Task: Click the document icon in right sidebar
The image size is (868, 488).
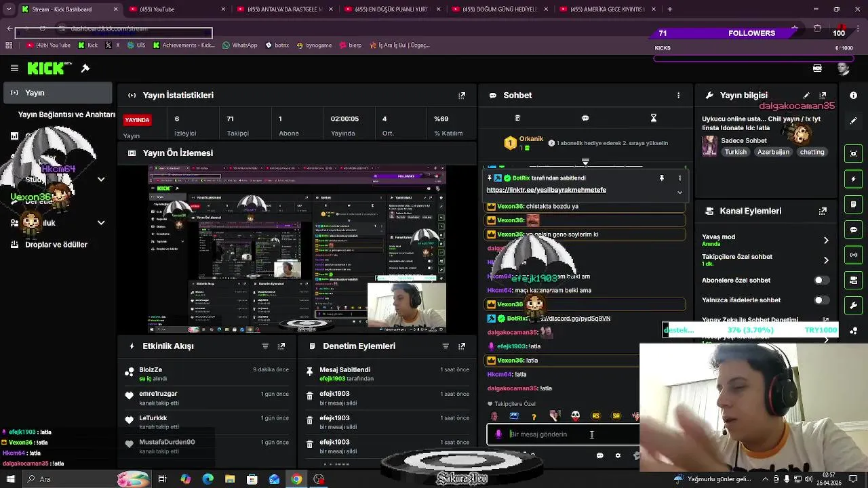Action: pos(853,204)
